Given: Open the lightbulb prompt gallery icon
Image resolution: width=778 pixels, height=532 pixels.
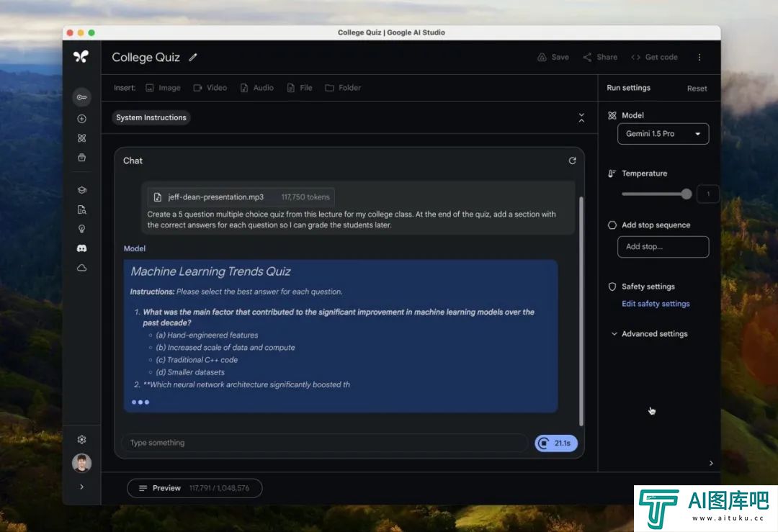Looking at the screenshot, I should 82,229.
